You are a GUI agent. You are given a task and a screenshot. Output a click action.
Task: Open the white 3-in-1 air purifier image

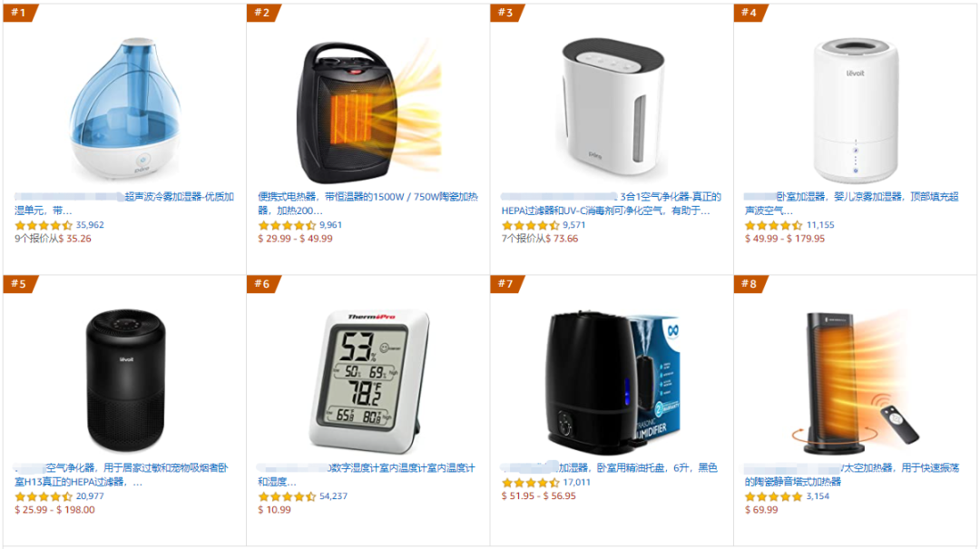coord(611,108)
